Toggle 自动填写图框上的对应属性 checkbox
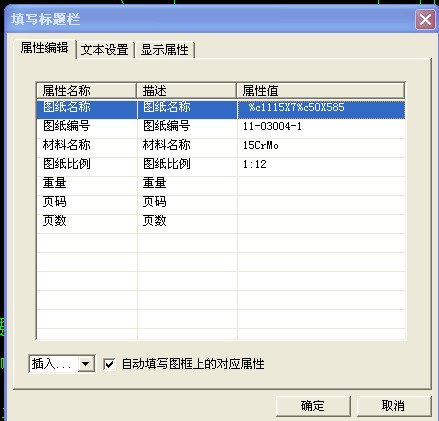This screenshot has width=439, height=421. click(x=109, y=364)
